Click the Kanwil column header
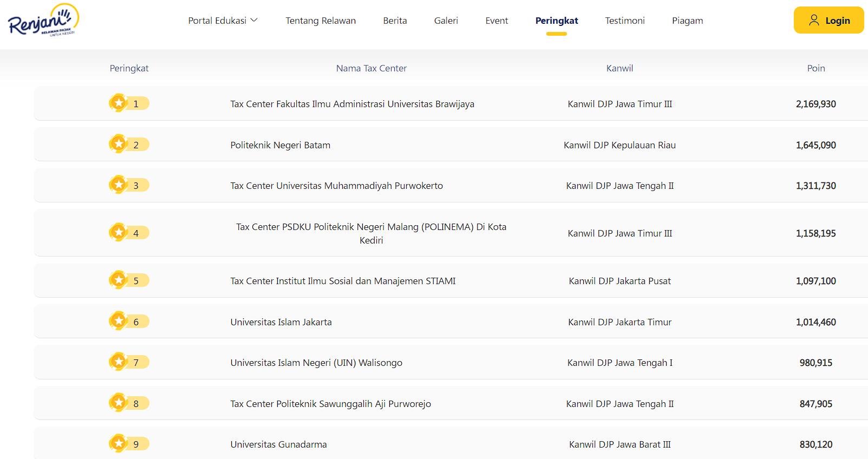The width and height of the screenshot is (868, 459). point(619,68)
